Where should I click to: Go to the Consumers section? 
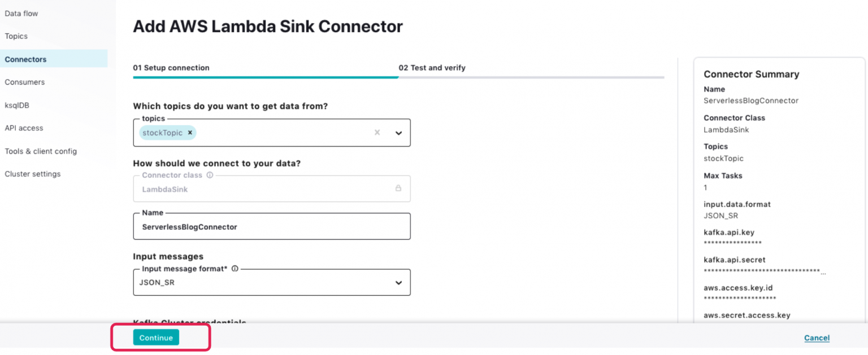(x=24, y=82)
